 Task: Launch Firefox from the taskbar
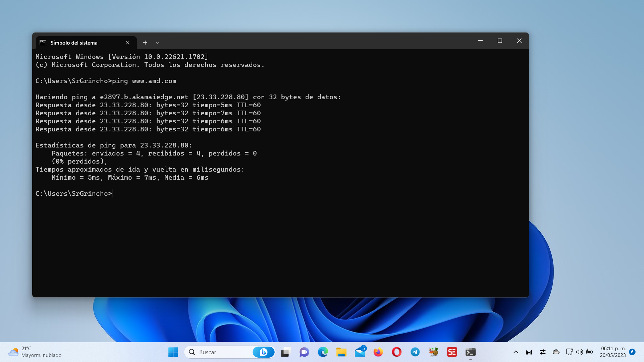tap(378, 352)
